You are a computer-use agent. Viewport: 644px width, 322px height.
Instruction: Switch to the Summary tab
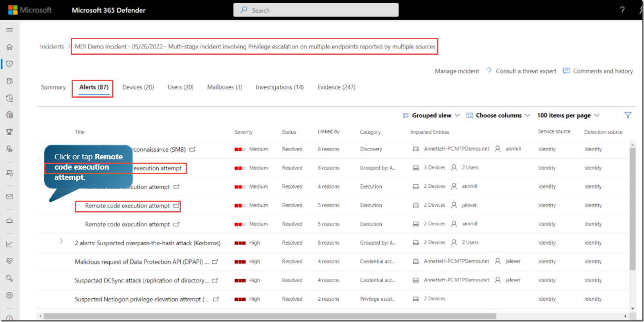click(x=53, y=87)
